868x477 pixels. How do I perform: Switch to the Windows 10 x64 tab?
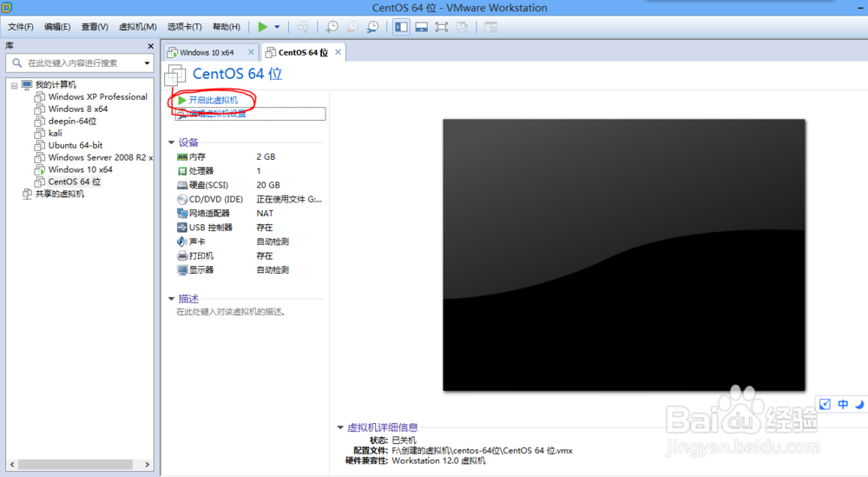click(207, 52)
